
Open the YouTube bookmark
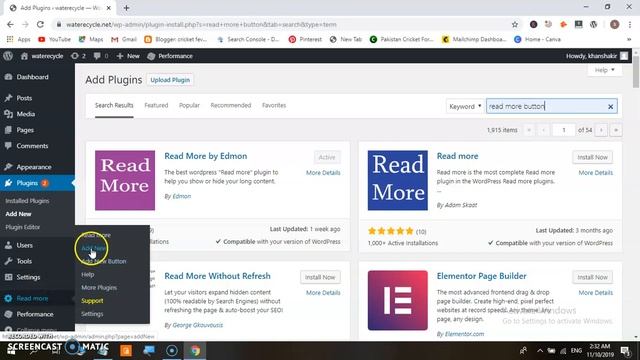click(54, 39)
